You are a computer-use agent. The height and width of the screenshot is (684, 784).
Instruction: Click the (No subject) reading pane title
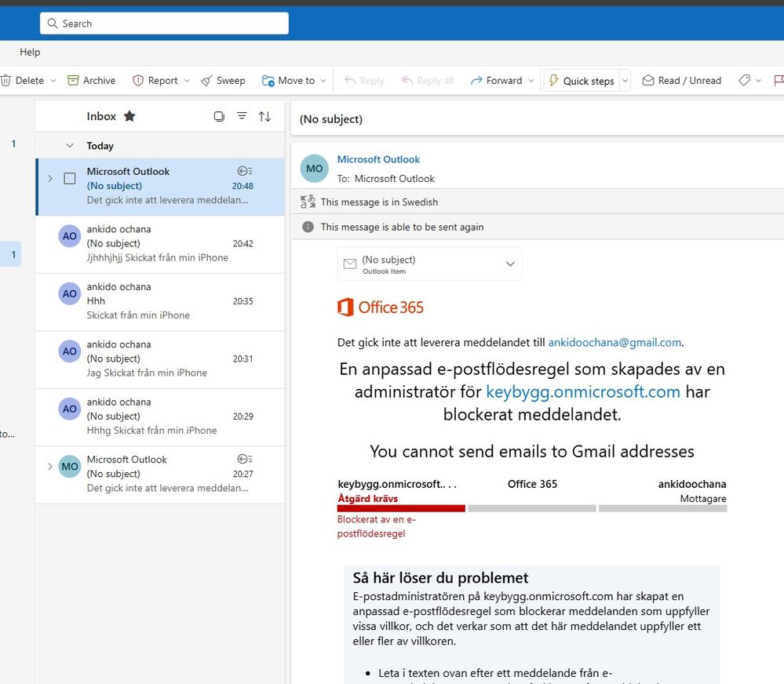[331, 119]
